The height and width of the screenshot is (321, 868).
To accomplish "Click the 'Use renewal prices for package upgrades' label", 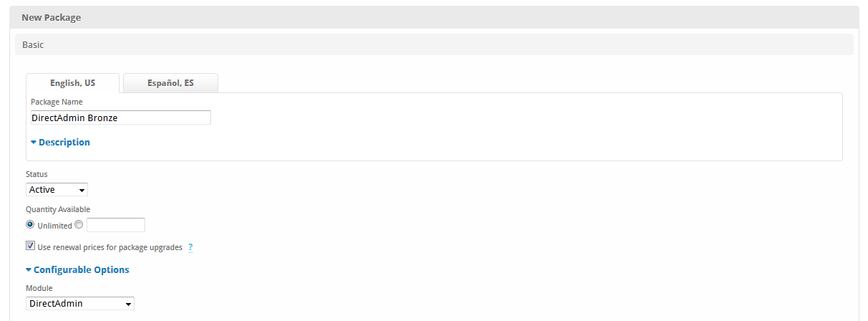I will tap(109, 248).
